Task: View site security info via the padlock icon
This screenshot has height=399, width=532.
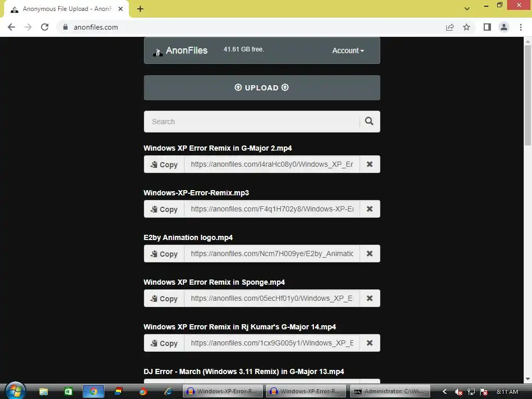Action: coord(65,27)
